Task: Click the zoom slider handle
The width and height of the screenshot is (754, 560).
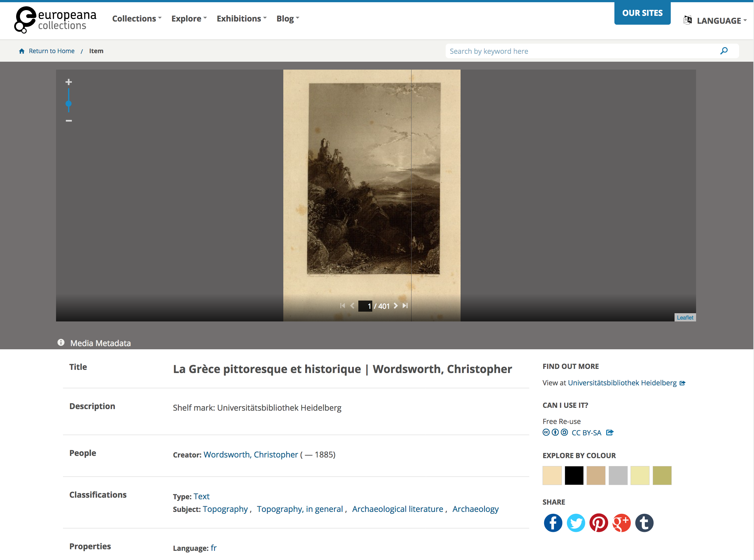Action: (68, 104)
